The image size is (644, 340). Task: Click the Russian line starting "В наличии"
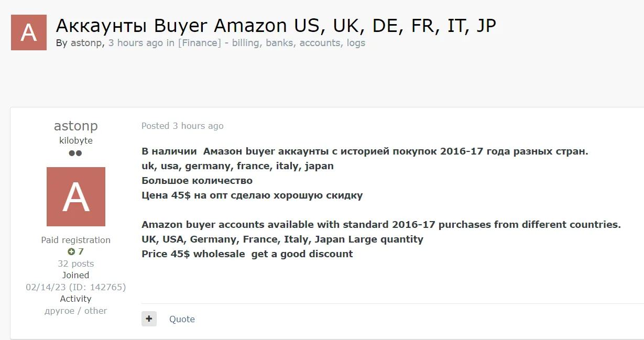pos(365,151)
